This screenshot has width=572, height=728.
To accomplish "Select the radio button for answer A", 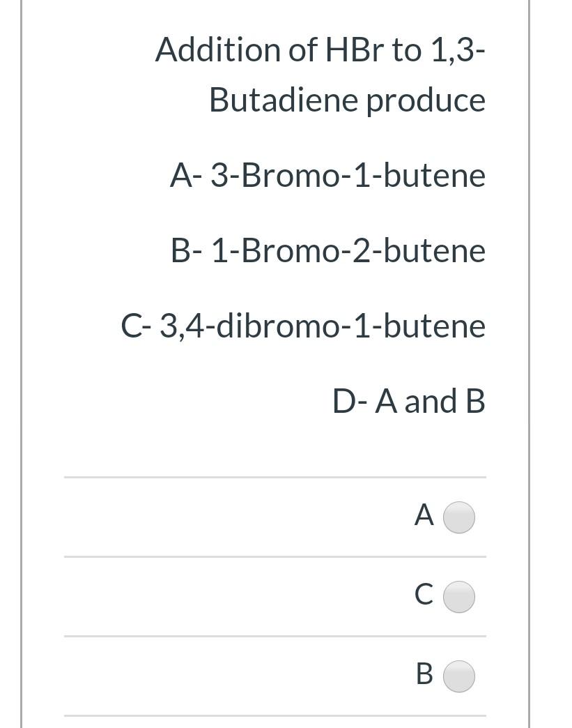I will pyautogui.click(x=459, y=517).
